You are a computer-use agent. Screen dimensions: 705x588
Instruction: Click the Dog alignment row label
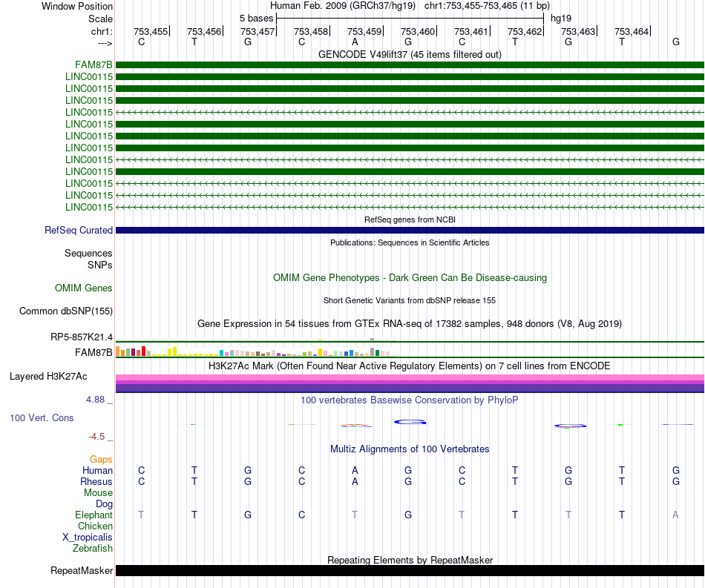click(104, 504)
